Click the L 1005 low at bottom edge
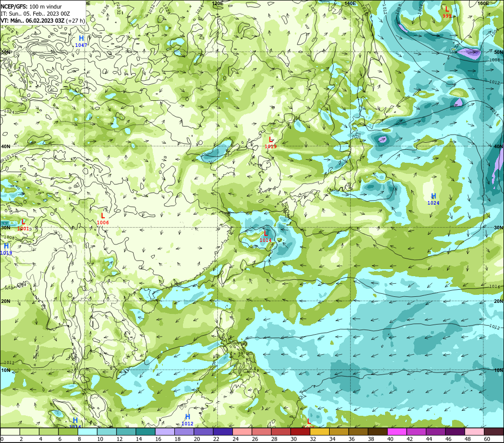The image size is (504, 443). click(309, 423)
